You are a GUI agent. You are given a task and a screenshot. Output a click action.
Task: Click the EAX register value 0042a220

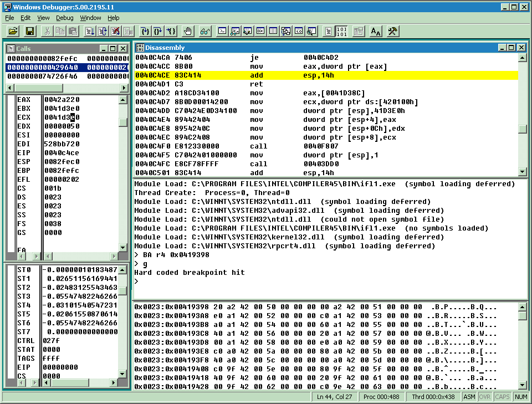pos(62,99)
